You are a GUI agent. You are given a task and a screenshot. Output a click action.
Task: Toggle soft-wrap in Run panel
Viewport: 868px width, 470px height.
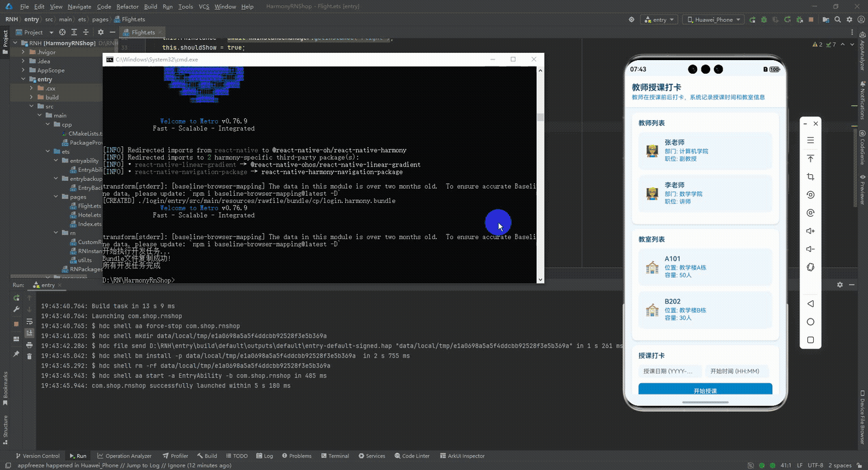pyautogui.click(x=29, y=321)
